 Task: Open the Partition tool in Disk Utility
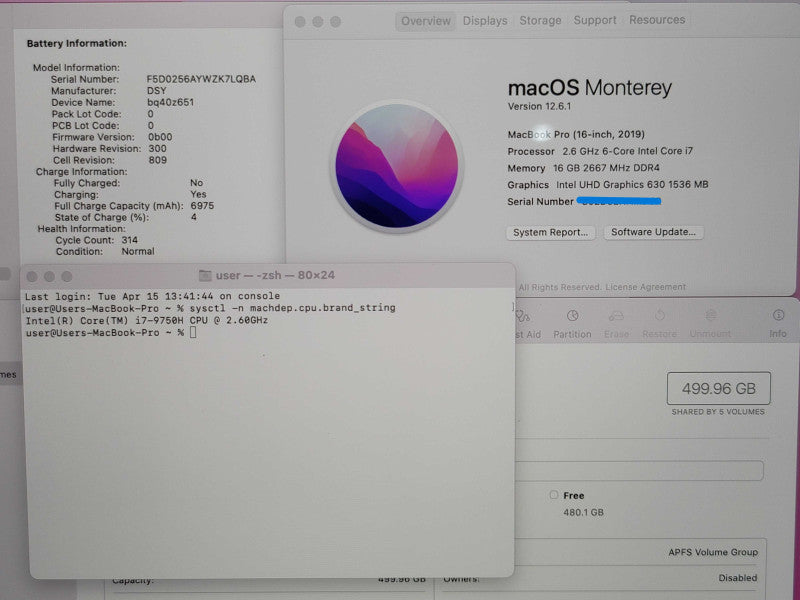click(x=572, y=324)
